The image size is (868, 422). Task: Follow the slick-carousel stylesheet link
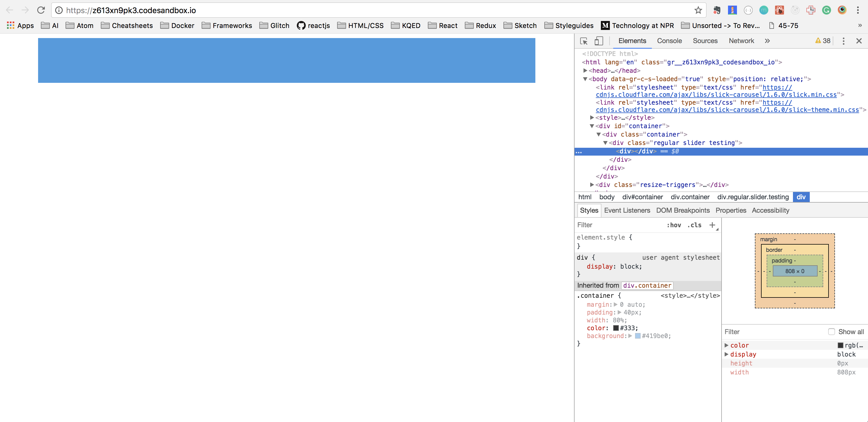711,95
